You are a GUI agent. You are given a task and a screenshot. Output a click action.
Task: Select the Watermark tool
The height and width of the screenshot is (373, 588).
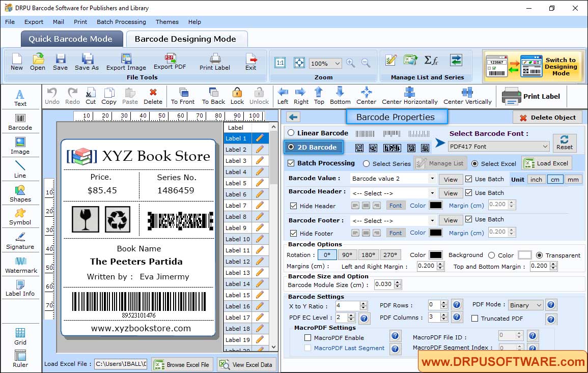[21, 265]
